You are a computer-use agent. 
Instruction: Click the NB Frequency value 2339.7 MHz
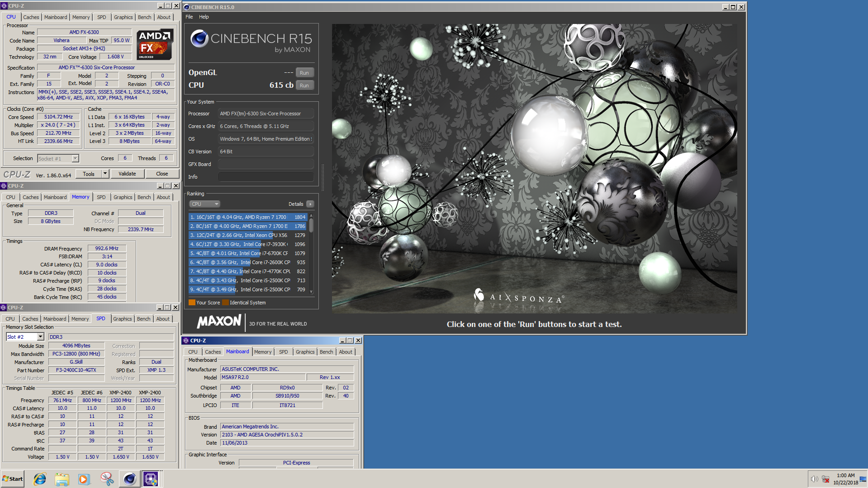tap(141, 229)
